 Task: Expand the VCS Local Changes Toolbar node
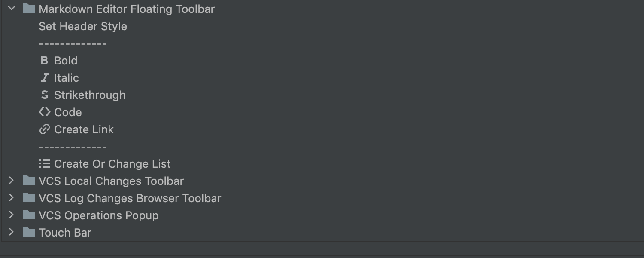point(12,181)
